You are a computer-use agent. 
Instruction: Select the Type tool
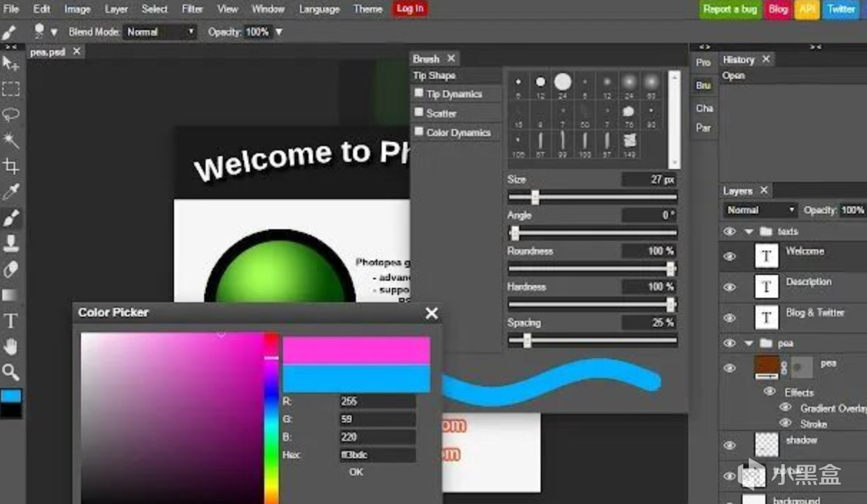click(x=11, y=321)
